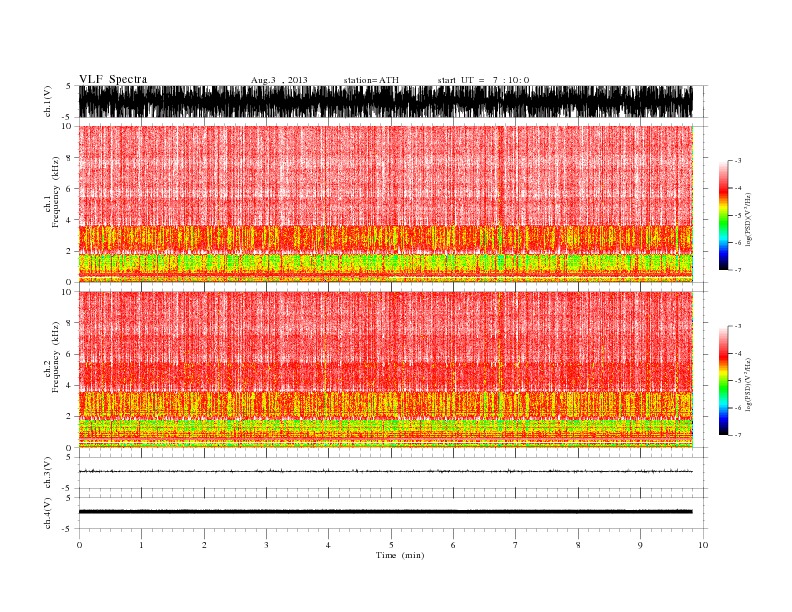This screenshot has height=612, width=792.
Task: Click time axis tick label "10"
Action: [703, 545]
